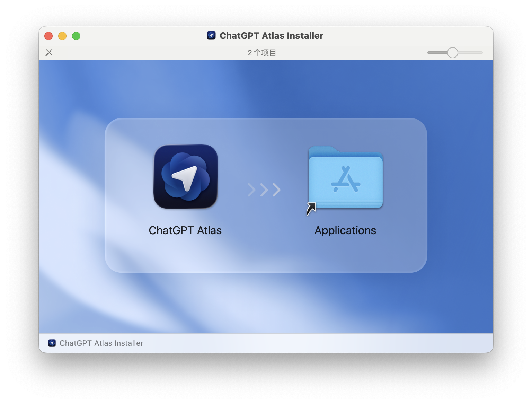Click the "2 个项目" item count text
This screenshot has width=532, height=404.
pos(262,53)
